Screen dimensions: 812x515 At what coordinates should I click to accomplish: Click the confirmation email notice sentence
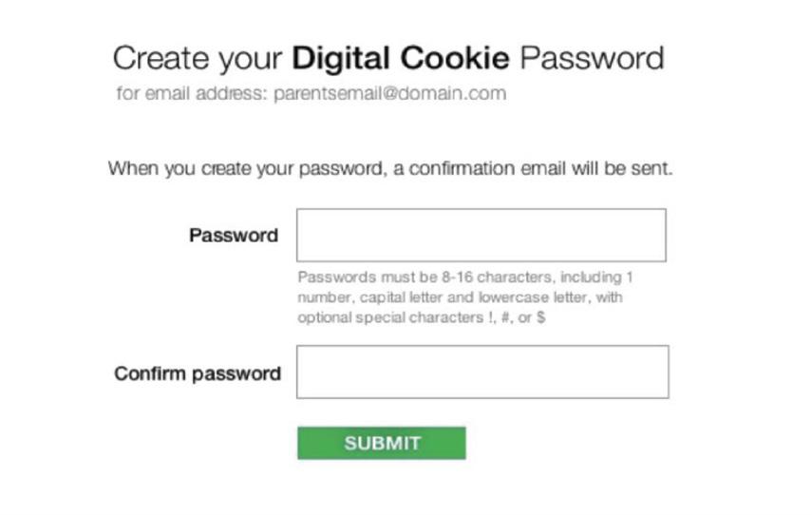[389, 169]
